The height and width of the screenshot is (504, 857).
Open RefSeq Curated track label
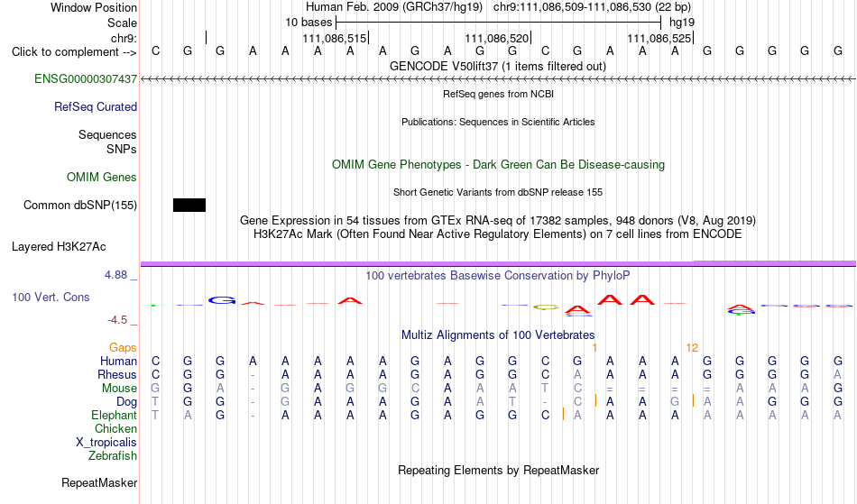96,106
